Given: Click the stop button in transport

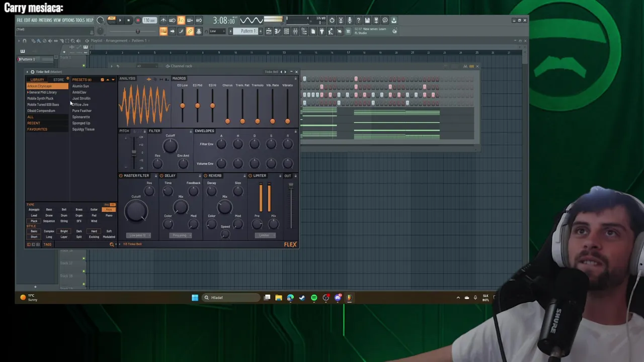Looking at the screenshot, I should pyautogui.click(x=128, y=20).
